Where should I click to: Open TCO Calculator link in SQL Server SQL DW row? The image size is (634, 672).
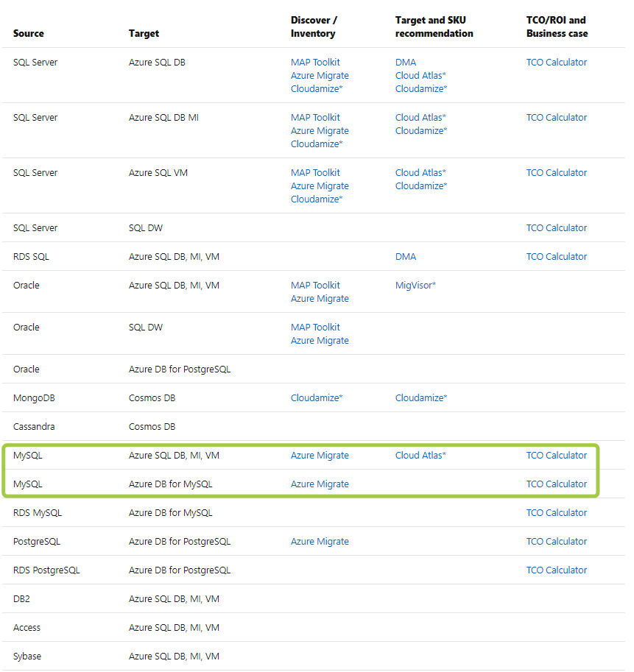pos(557,228)
